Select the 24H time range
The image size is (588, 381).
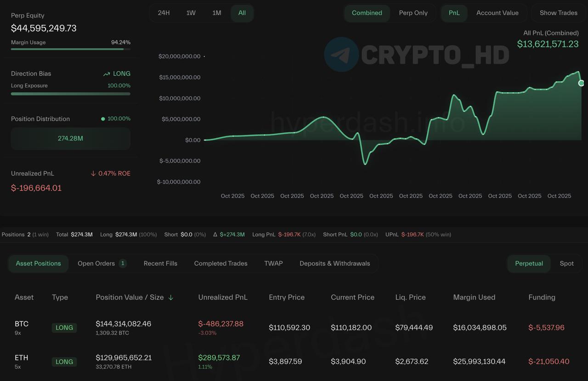pos(164,13)
